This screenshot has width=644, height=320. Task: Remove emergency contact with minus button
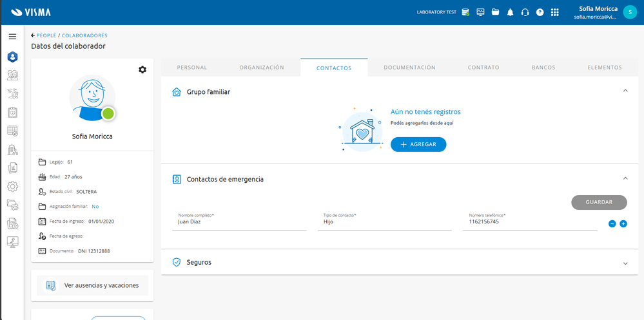(612, 223)
